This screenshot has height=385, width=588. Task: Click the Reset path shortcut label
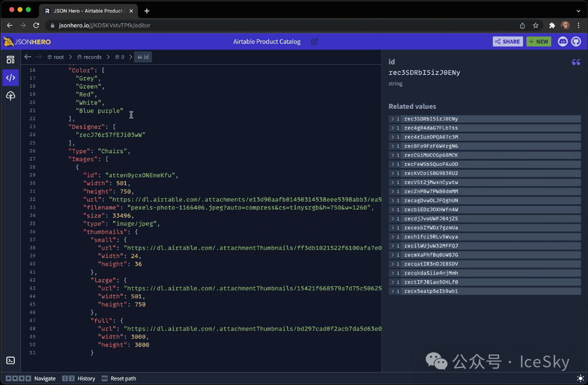pos(122,378)
